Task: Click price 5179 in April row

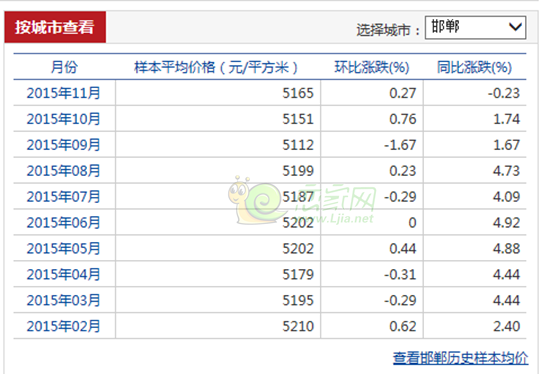Action: pos(298,275)
